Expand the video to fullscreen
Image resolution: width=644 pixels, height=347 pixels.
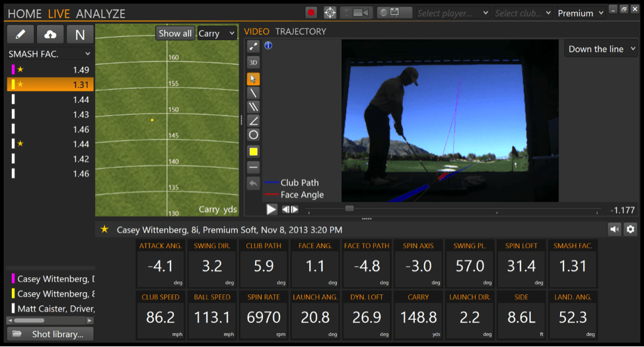click(253, 46)
